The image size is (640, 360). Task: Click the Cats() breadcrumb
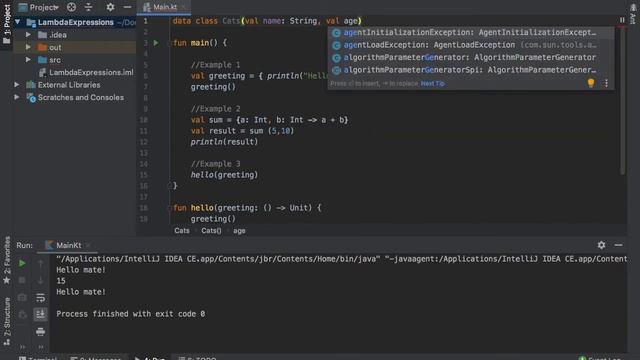pyautogui.click(x=211, y=231)
